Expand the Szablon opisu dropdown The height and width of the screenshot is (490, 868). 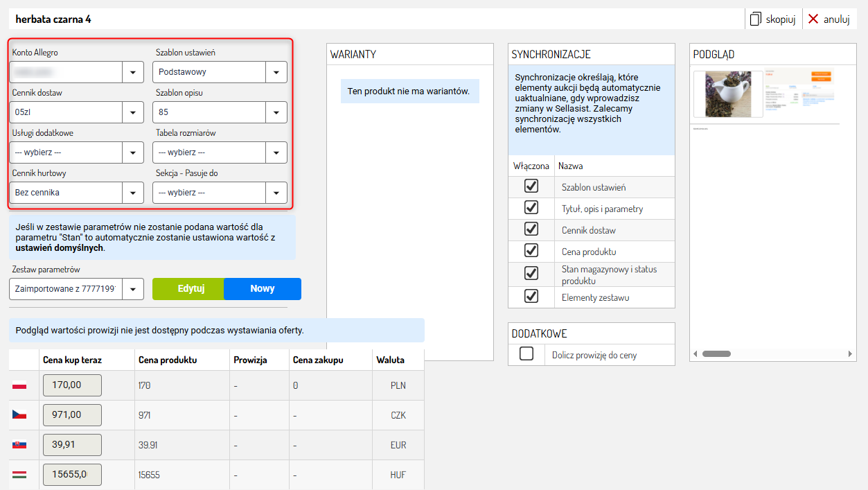click(276, 112)
